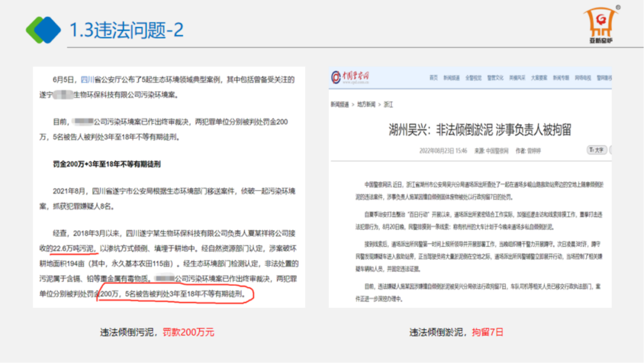Select the 浙江 breadcrumb link
The image size is (644, 363).
point(389,104)
